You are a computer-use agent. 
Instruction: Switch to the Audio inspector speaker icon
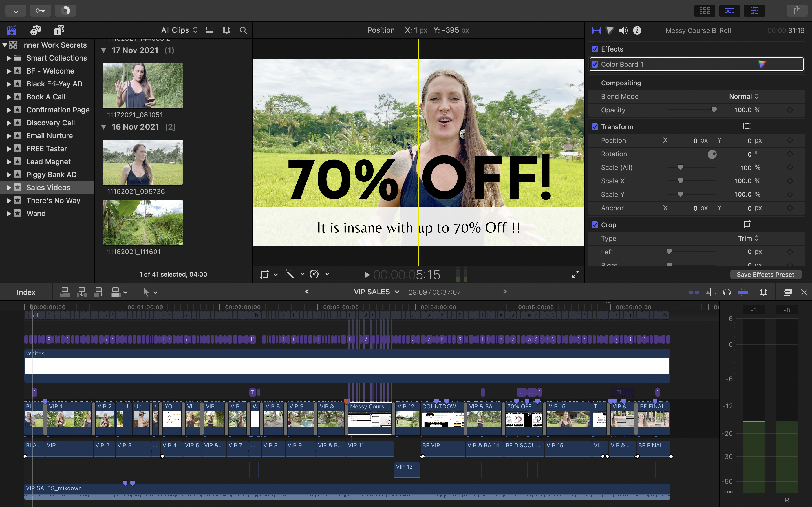[623, 30]
